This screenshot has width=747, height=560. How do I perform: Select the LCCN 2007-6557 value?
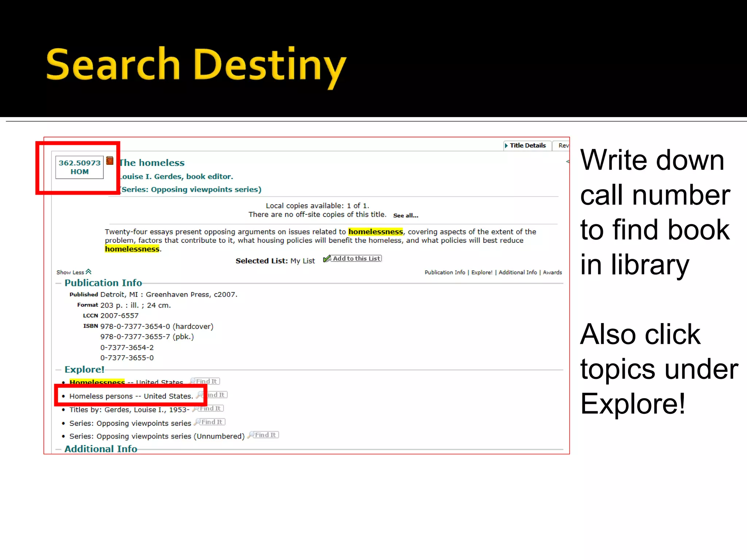(119, 316)
